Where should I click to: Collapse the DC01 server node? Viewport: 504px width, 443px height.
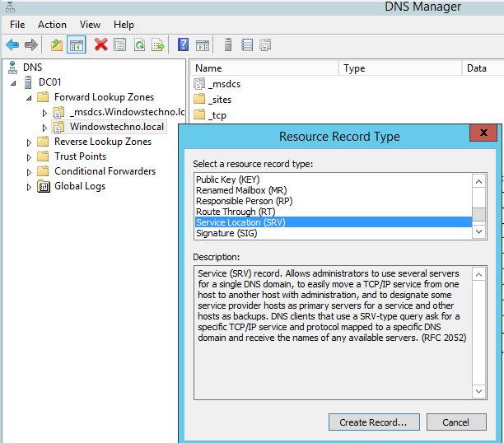coord(13,83)
